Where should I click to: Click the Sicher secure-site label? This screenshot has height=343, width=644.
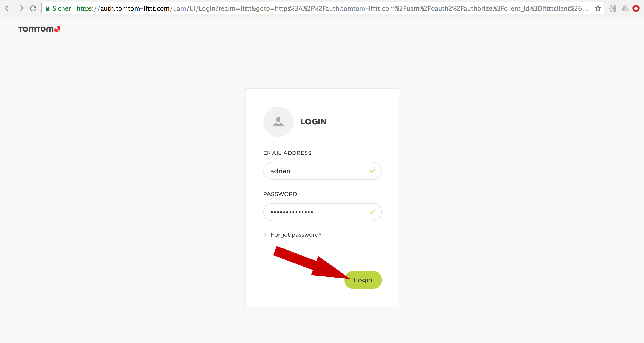62,8
